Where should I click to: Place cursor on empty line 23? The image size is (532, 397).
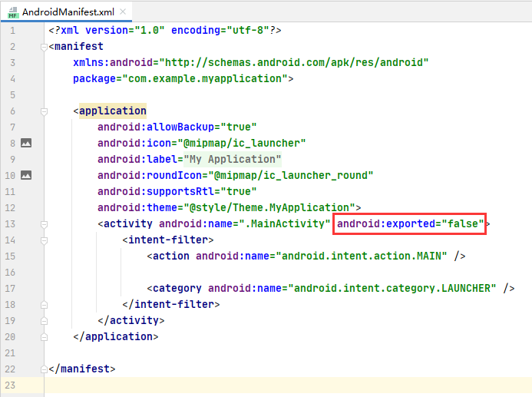(x=288, y=385)
